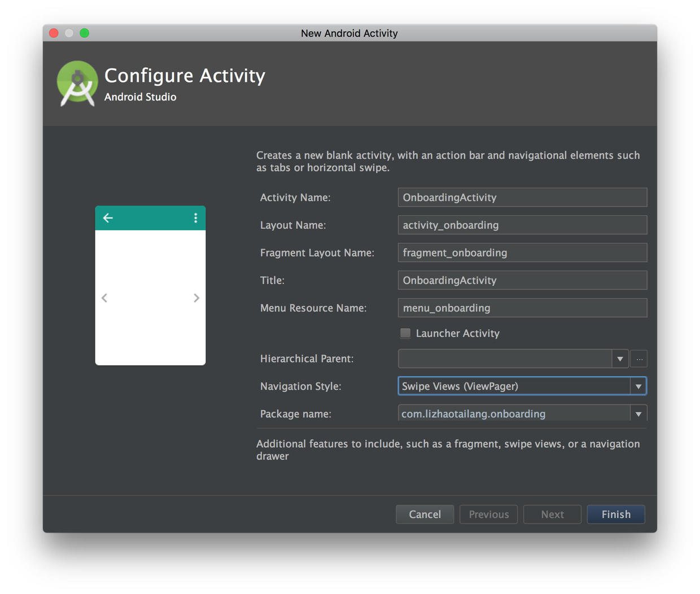Expand the Hierarchical Parent dropdown arrow

point(620,359)
